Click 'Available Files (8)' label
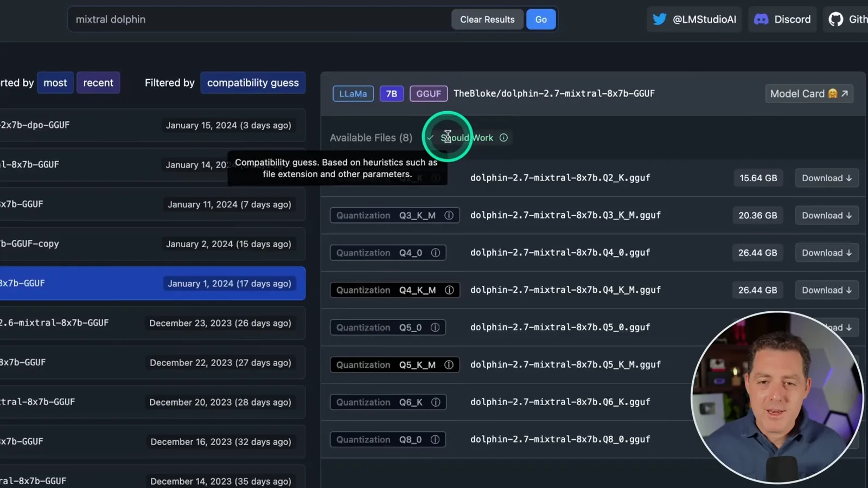 371,138
